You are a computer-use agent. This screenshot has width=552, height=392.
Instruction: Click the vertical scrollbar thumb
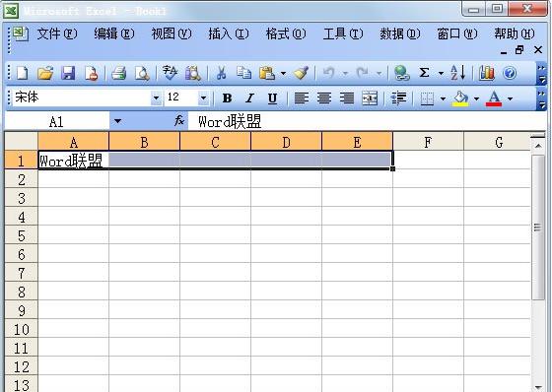pyautogui.click(x=537, y=228)
